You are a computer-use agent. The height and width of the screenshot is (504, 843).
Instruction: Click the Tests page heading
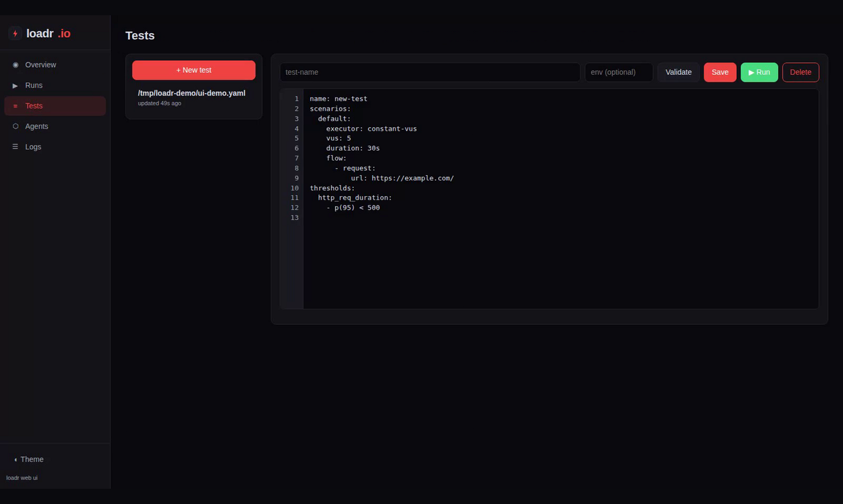(x=140, y=36)
